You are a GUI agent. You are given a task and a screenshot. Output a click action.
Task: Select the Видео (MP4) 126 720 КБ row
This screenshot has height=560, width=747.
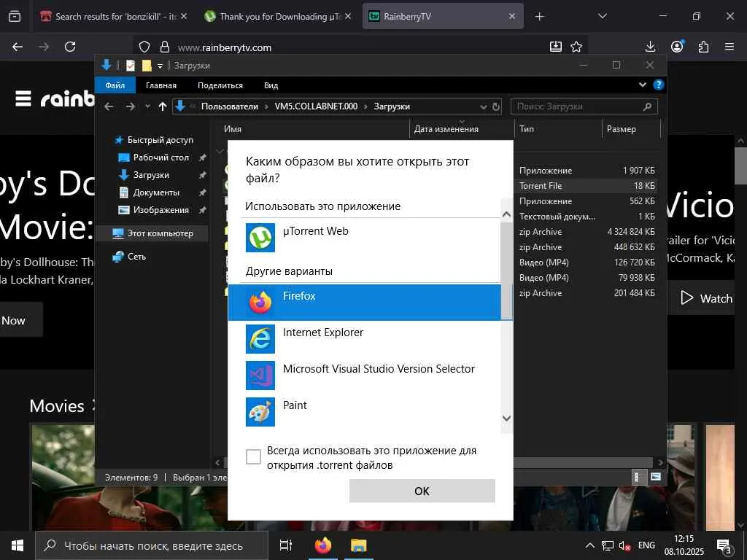[587, 262]
